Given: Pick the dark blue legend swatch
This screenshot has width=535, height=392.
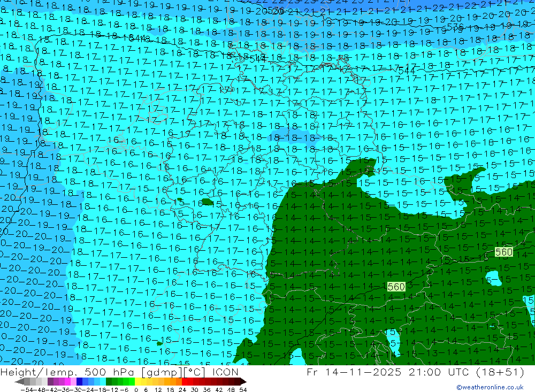Looking at the screenshot, I should point(79,382).
